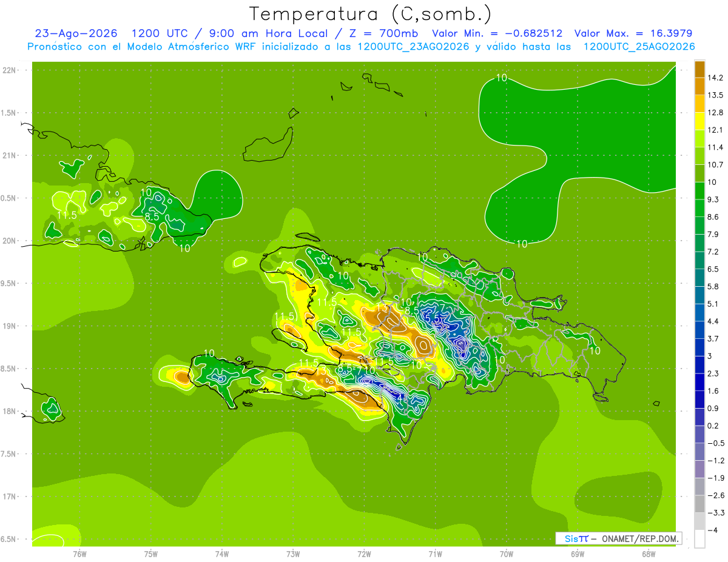
Task: Click the '22N' latitude axis label
Action: (9, 70)
